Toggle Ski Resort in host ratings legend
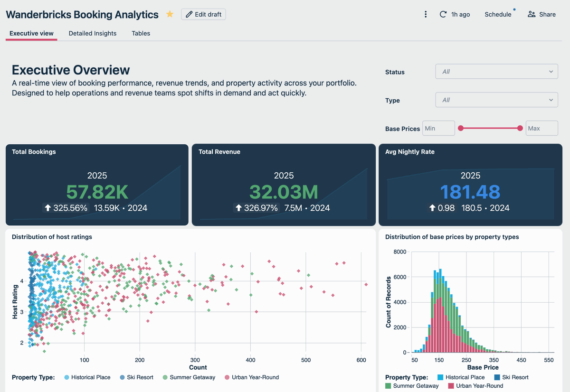 pos(137,377)
